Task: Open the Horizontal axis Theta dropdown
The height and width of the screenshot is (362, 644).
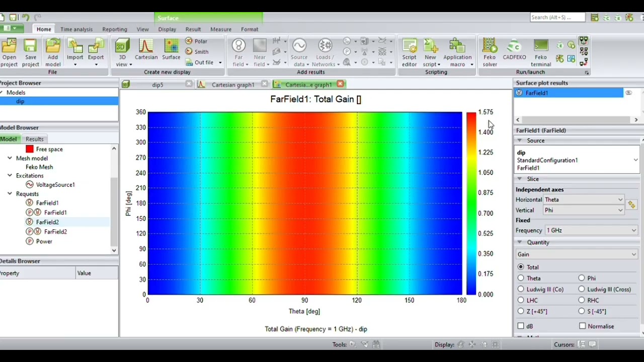Action: (584, 200)
